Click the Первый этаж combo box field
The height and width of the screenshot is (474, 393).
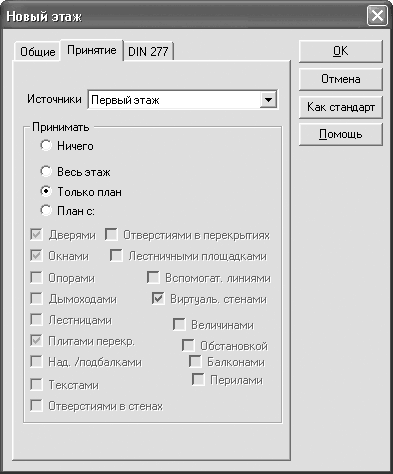[182, 99]
